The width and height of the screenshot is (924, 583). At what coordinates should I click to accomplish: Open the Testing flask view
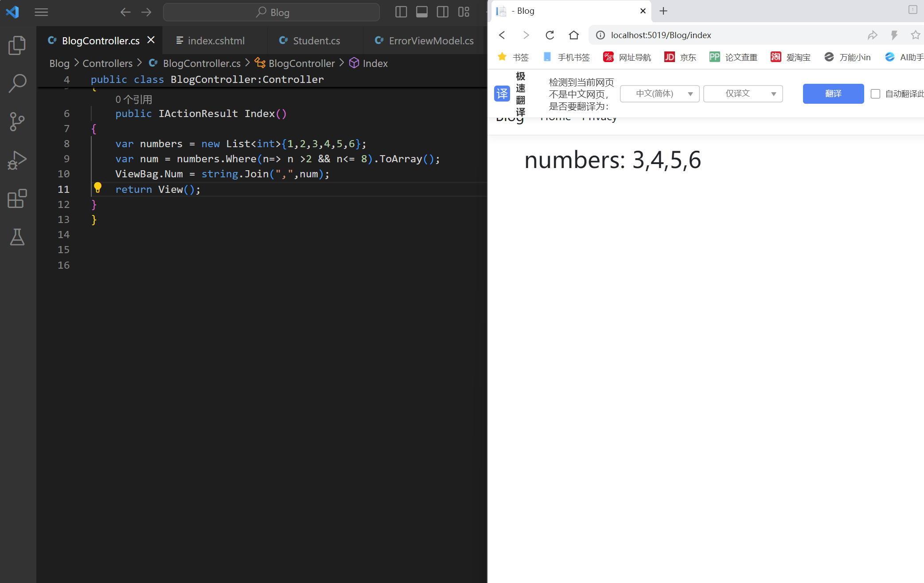(x=17, y=237)
